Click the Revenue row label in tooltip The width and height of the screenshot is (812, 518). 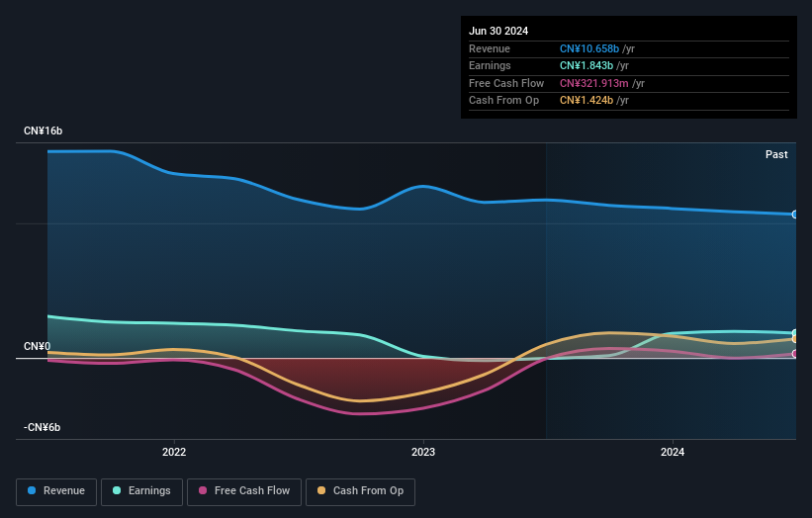click(x=490, y=48)
